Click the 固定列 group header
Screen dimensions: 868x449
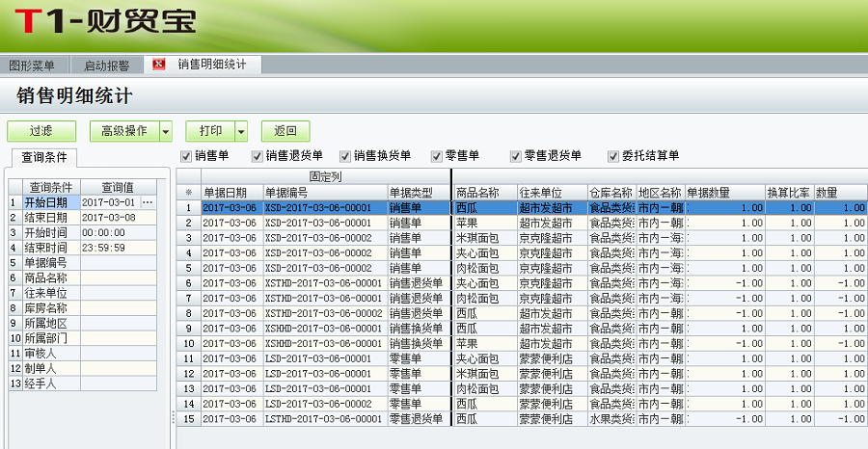[326, 177]
